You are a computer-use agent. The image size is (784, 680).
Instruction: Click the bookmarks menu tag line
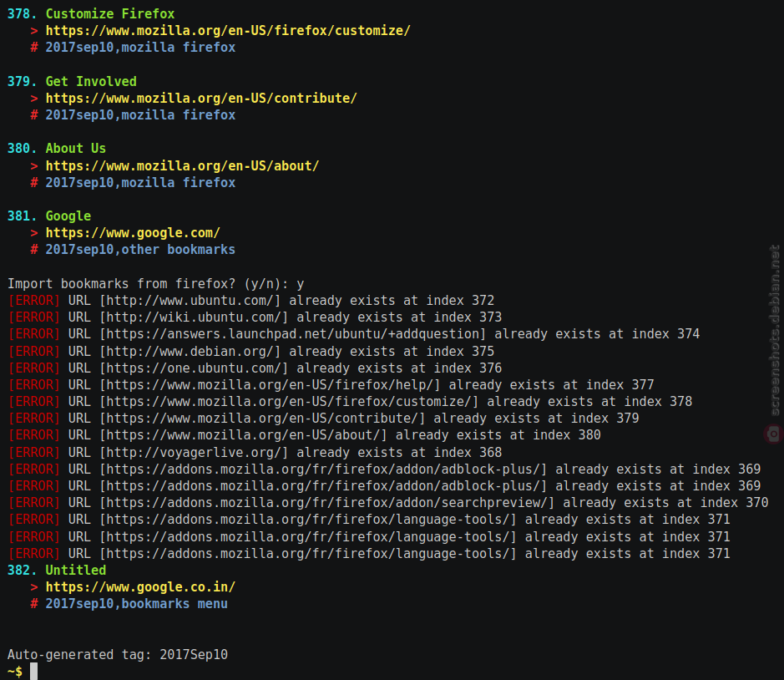point(136,604)
